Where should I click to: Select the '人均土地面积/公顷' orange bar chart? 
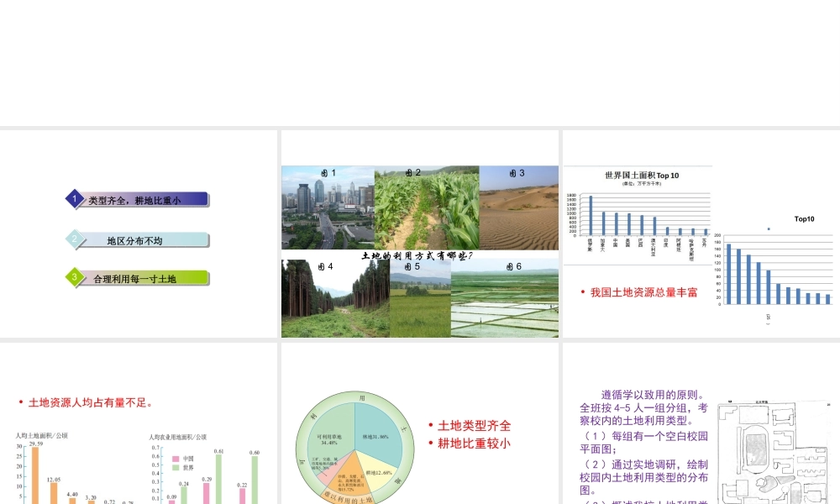(75, 469)
